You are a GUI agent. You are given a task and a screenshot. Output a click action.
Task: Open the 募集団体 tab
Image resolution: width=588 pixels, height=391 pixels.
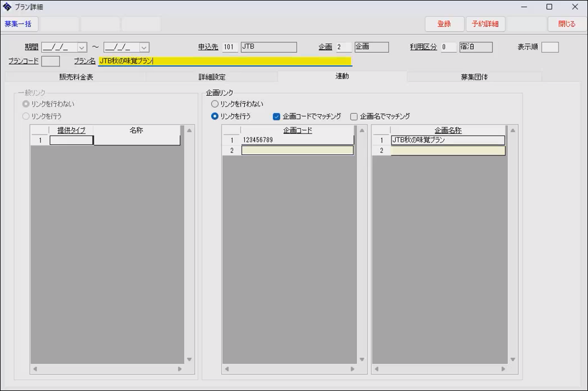(474, 77)
